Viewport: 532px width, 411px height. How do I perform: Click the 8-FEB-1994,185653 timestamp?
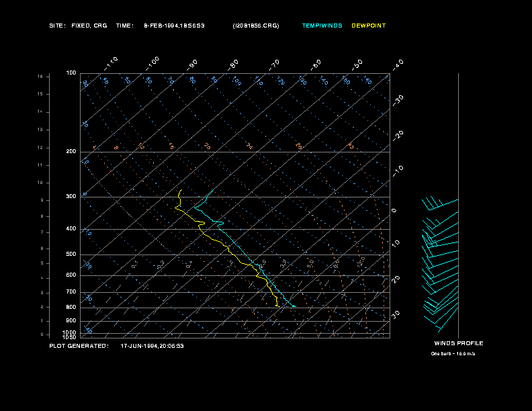174,26
